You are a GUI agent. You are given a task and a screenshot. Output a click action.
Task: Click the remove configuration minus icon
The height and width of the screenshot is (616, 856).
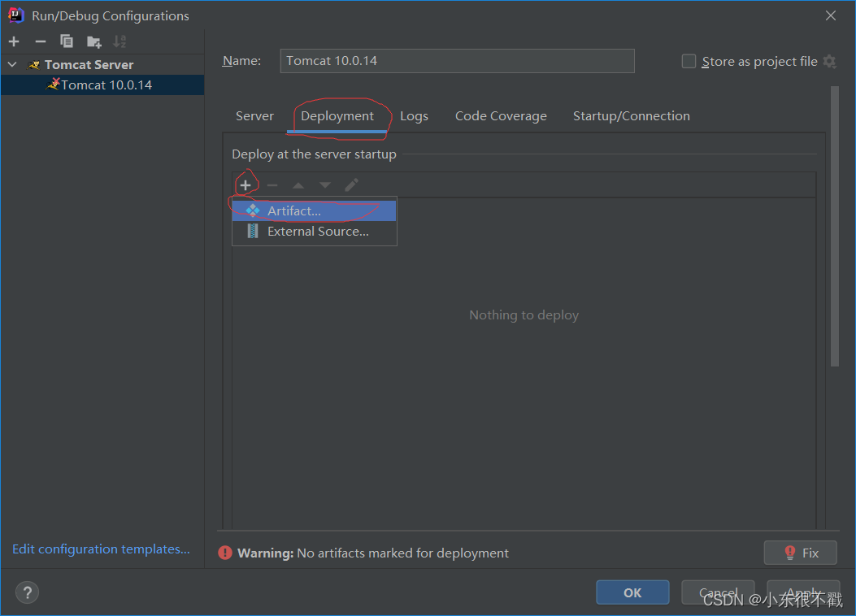point(40,41)
